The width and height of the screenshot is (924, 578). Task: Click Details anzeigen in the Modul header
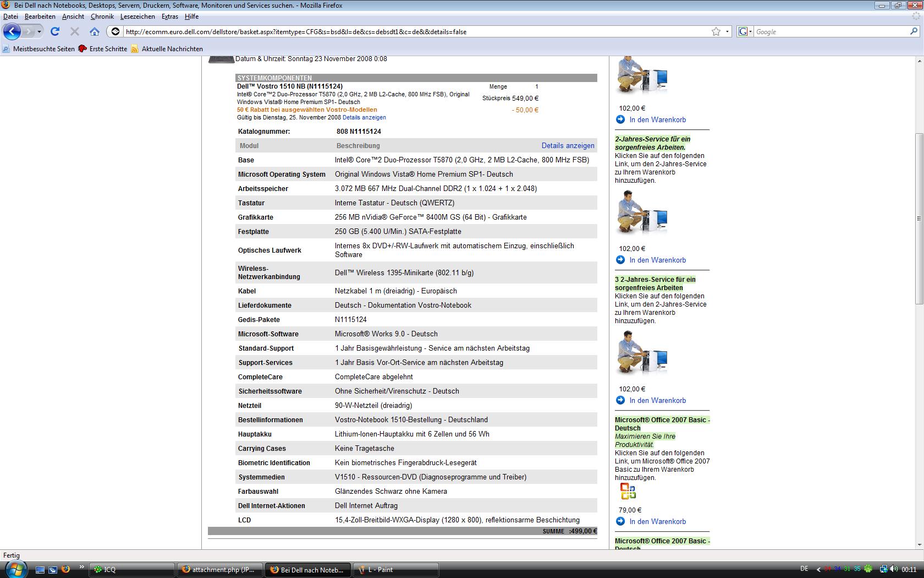(x=568, y=146)
